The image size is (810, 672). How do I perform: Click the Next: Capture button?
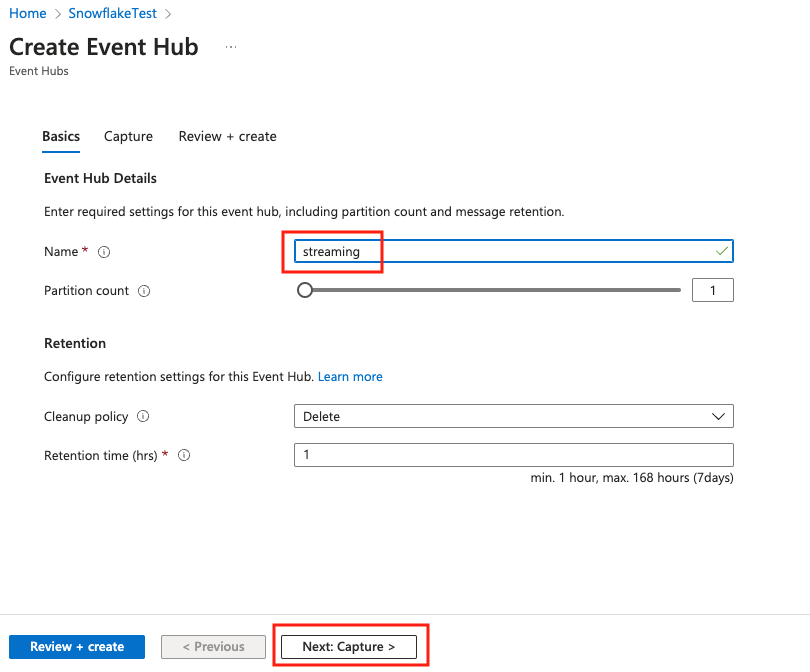click(349, 647)
